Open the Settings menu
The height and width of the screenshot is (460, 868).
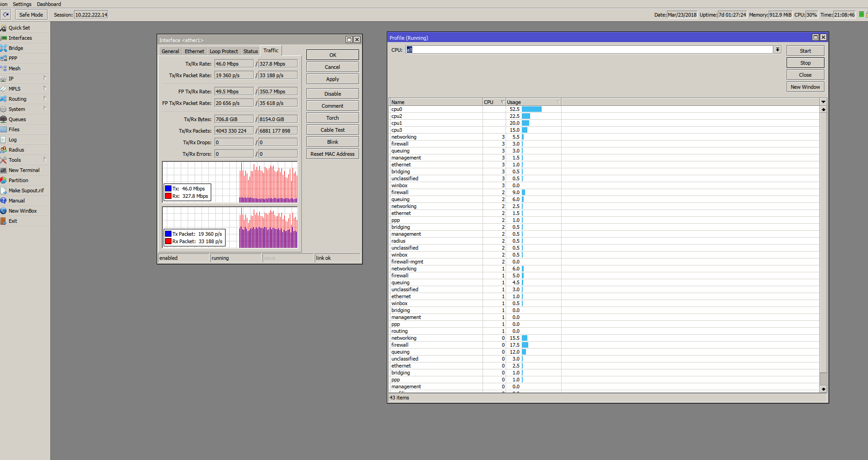coord(22,4)
